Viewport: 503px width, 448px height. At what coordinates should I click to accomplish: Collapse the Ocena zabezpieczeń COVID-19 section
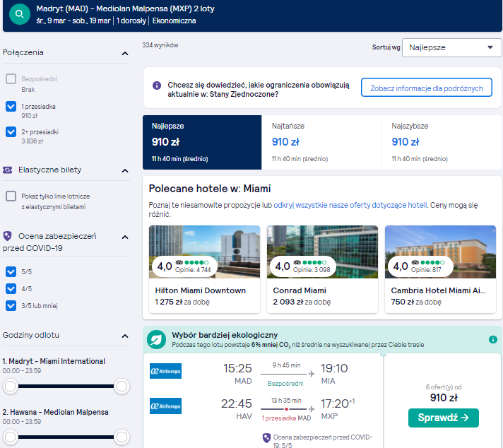pos(125,237)
